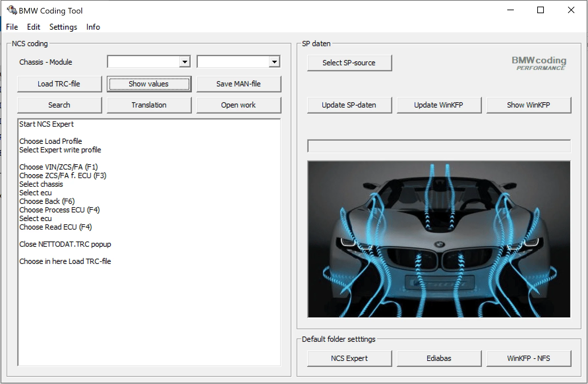The image size is (588, 384).
Task: Start Update SP-daten
Action: point(349,105)
